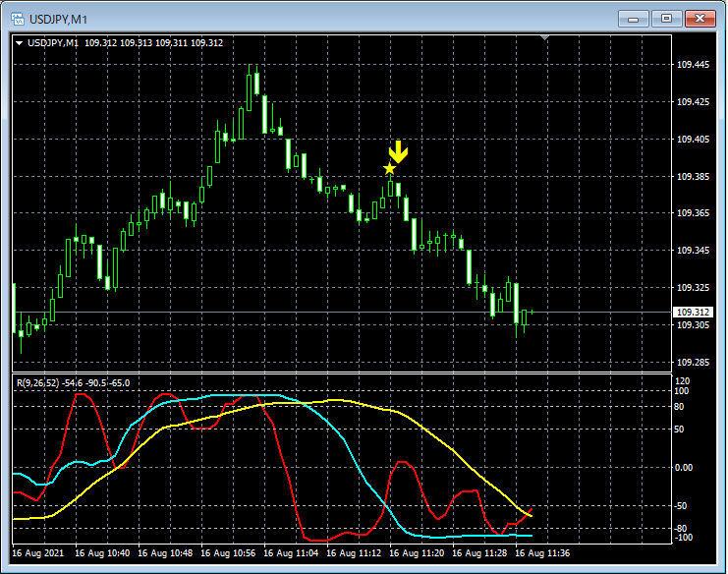Click the yellow down-arrow sell signal
The width and height of the screenshot is (728, 574).
[x=398, y=152]
